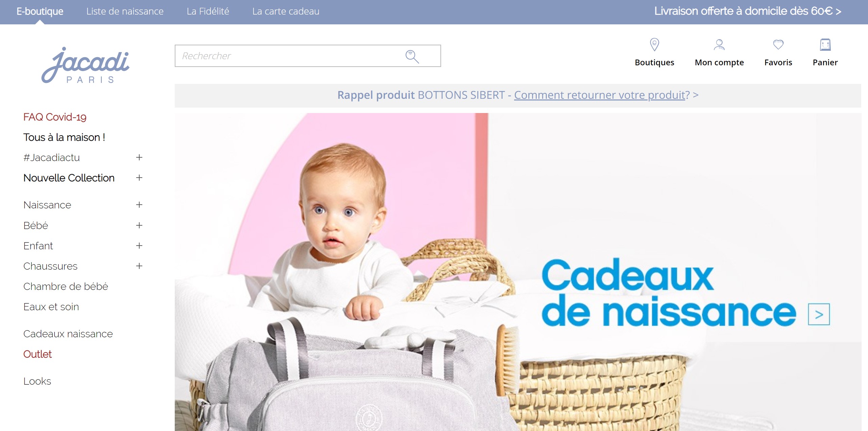Expand the Naissance category plus sign

139,205
